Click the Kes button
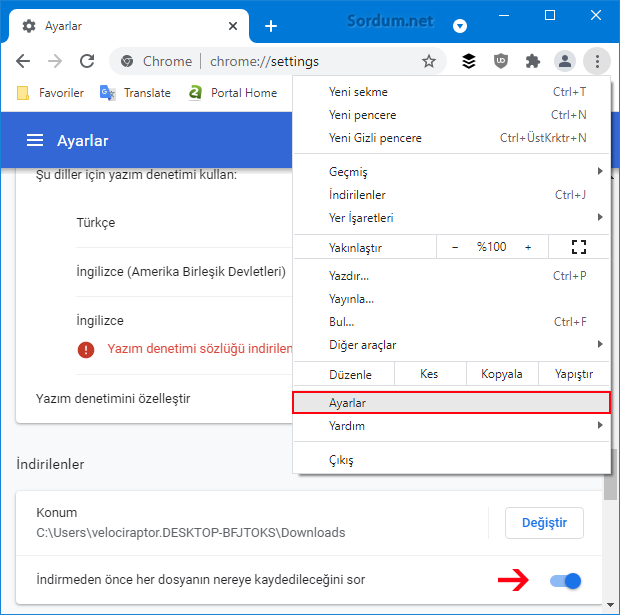Image resolution: width=620 pixels, height=615 pixels. (x=430, y=374)
